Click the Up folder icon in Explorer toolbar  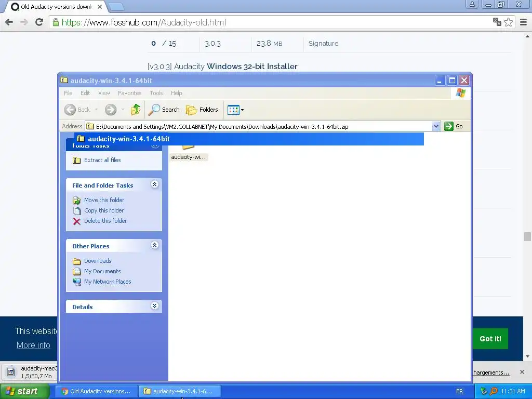[x=136, y=110]
